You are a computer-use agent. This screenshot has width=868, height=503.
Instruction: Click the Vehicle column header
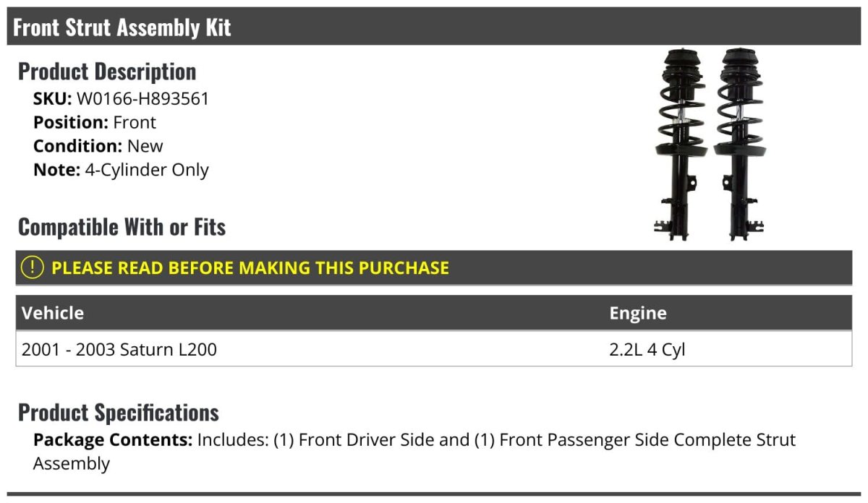[x=53, y=313]
